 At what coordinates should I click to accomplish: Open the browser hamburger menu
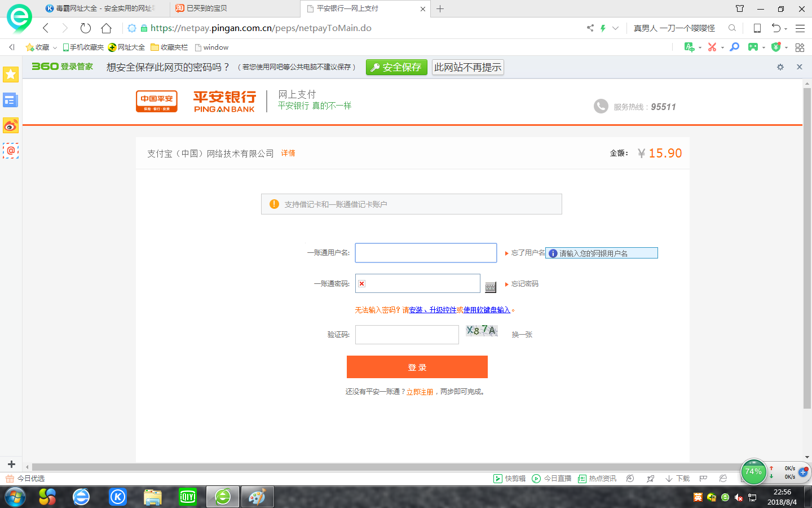pyautogui.click(x=800, y=28)
